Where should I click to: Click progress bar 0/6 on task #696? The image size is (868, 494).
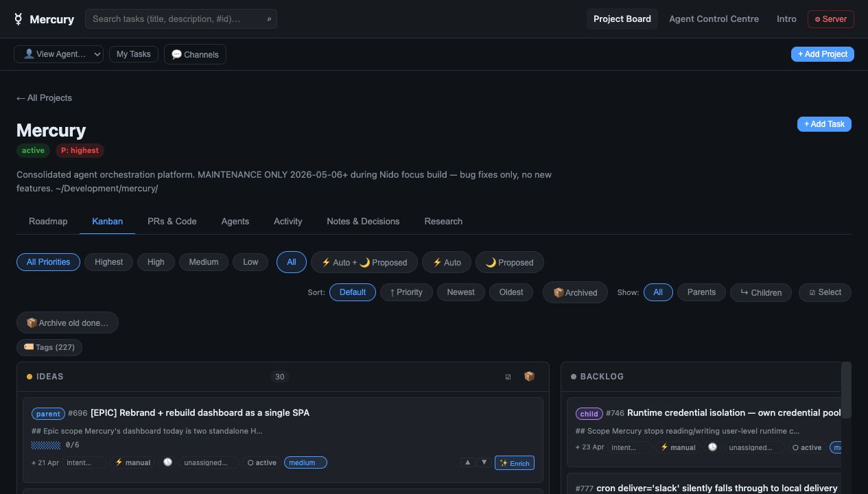46,445
